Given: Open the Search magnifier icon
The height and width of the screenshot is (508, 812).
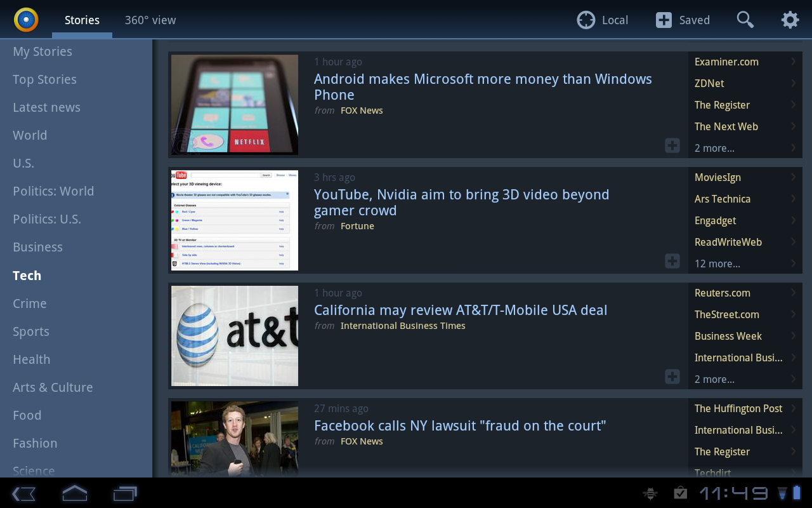Looking at the screenshot, I should pos(745,20).
